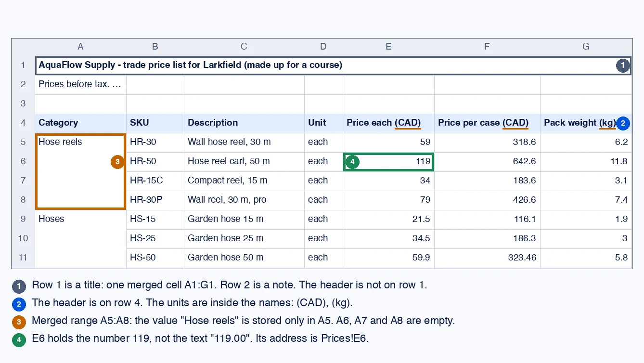The image size is (644, 363).
Task: Click case price 318.6
Action: tap(487, 143)
